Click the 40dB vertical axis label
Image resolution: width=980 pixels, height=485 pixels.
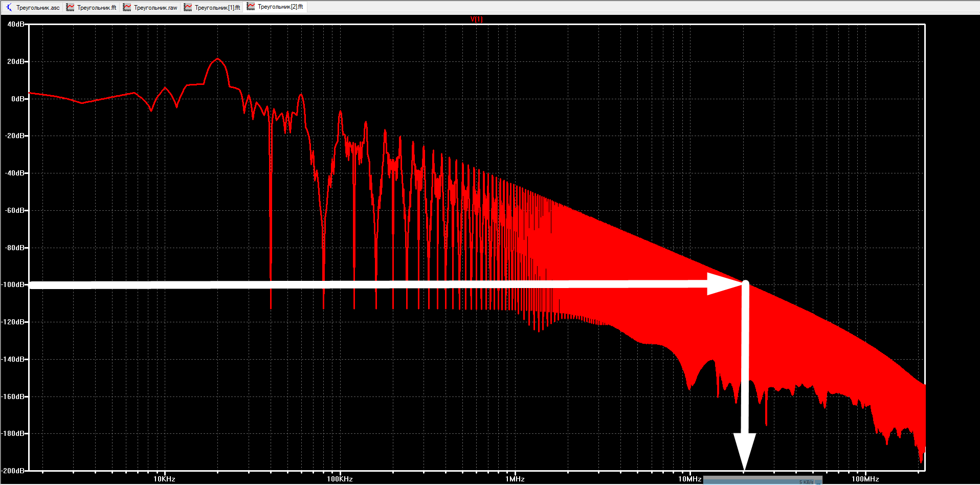[x=15, y=24]
